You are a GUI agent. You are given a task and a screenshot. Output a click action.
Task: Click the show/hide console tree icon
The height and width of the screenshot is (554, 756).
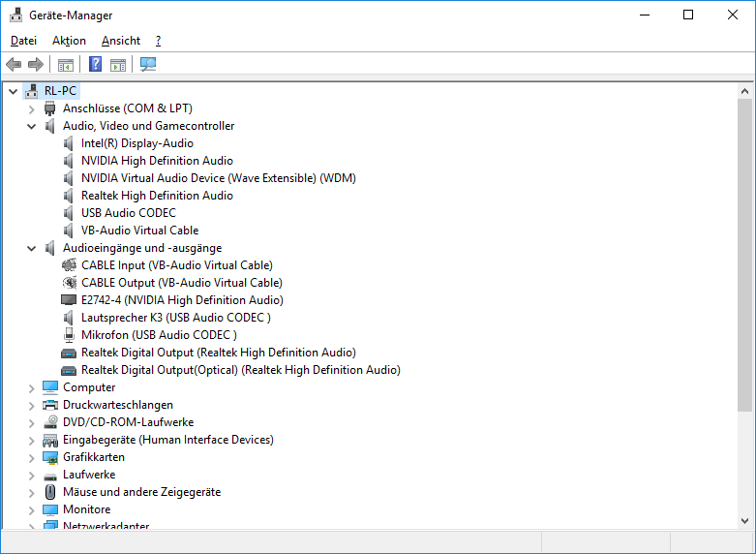(x=66, y=65)
